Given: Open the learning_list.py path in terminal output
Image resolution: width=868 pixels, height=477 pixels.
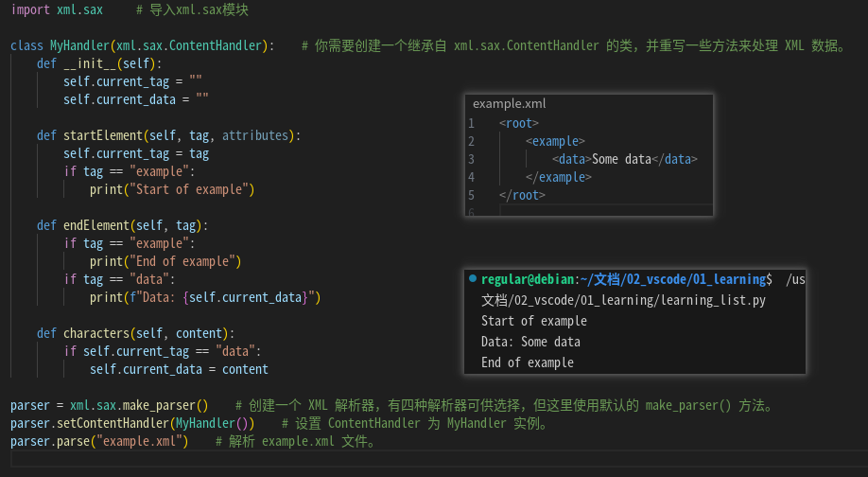Looking at the screenshot, I should [622, 300].
